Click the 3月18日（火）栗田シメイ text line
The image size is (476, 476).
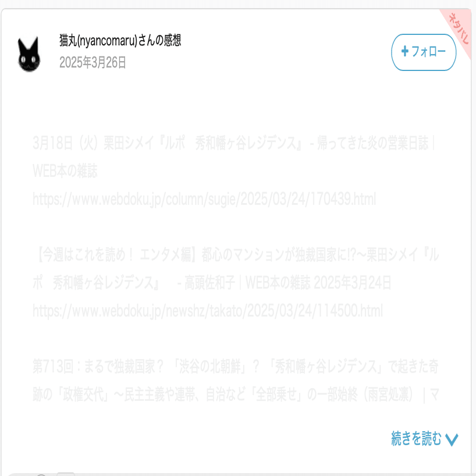pos(235,143)
